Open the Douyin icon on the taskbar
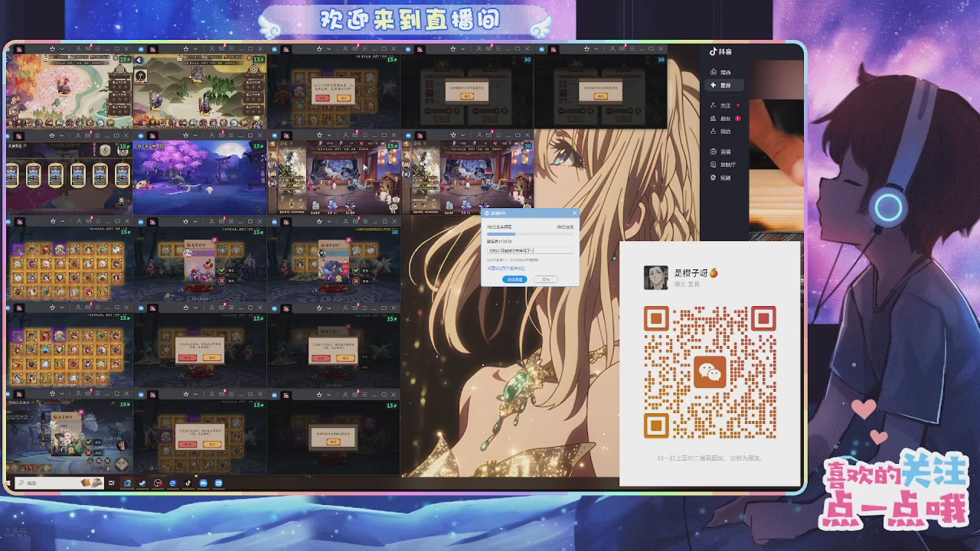Screen dimensions: 980x551 188,483
